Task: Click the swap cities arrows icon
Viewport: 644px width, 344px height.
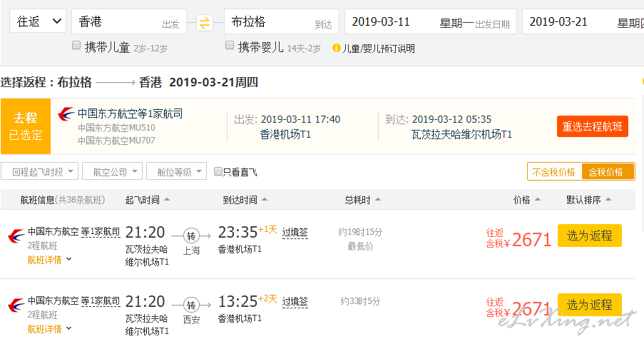Action: click(x=205, y=22)
